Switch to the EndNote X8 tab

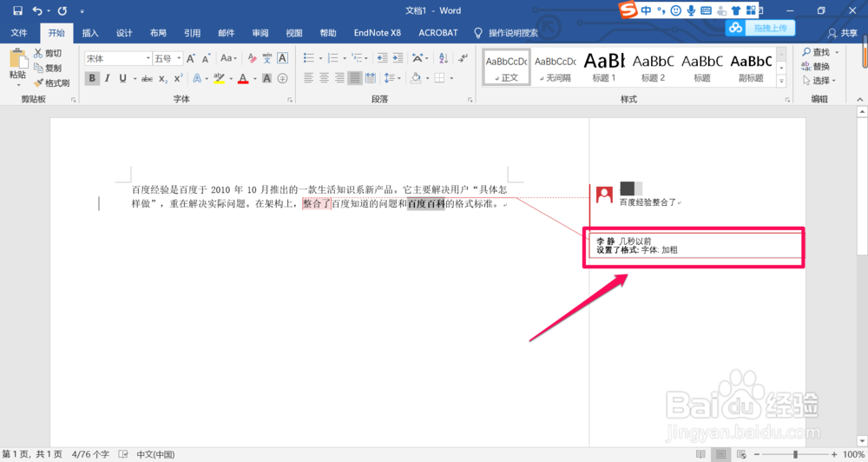[378, 33]
